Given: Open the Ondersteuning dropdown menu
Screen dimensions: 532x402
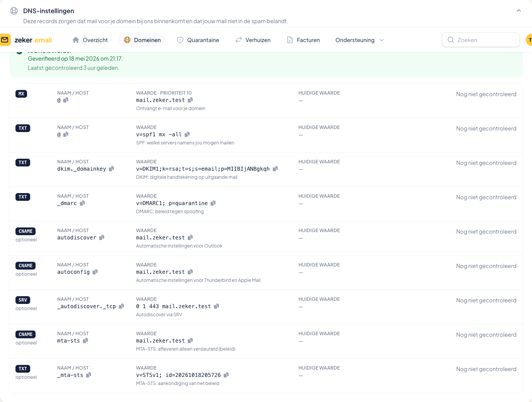Looking at the screenshot, I should 360,40.
